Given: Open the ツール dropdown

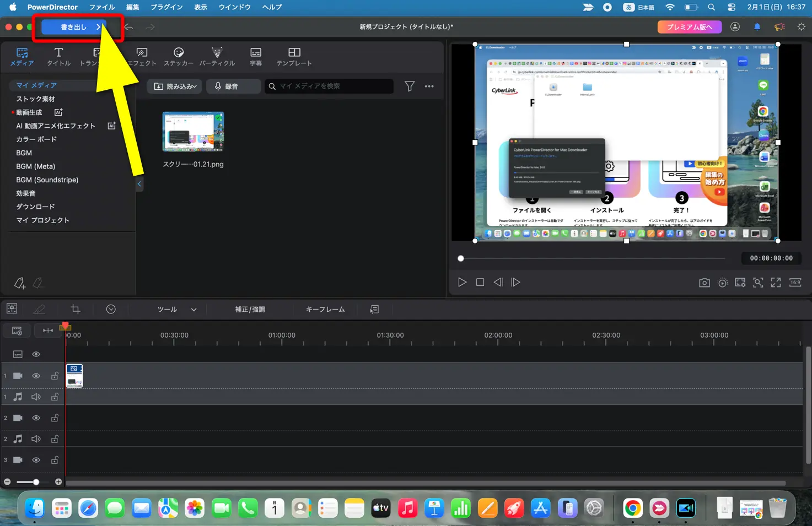Looking at the screenshot, I should (x=175, y=309).
